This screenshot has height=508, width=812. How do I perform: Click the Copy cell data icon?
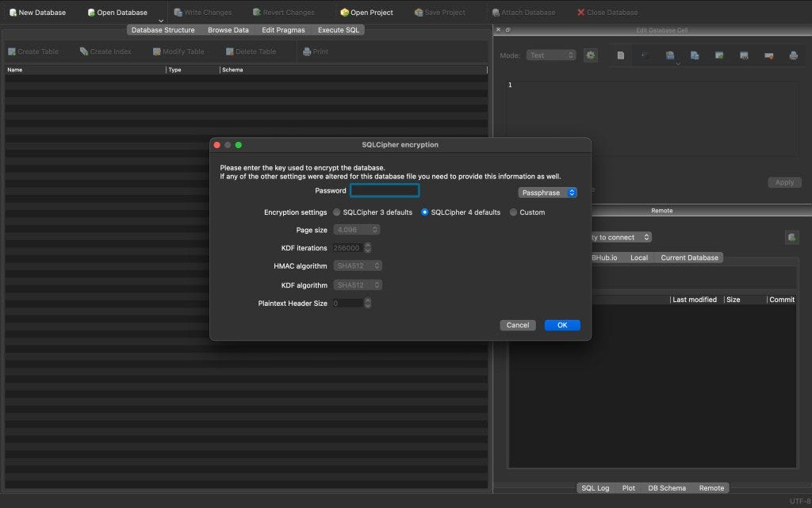[x=694, y=55]
